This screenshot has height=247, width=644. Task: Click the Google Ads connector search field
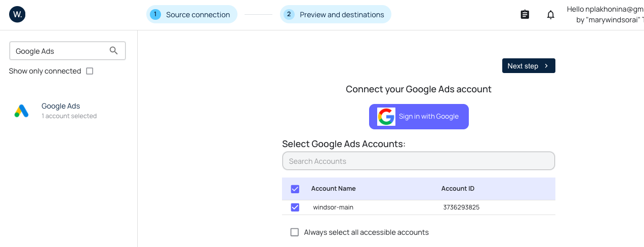tap(67, 51)
